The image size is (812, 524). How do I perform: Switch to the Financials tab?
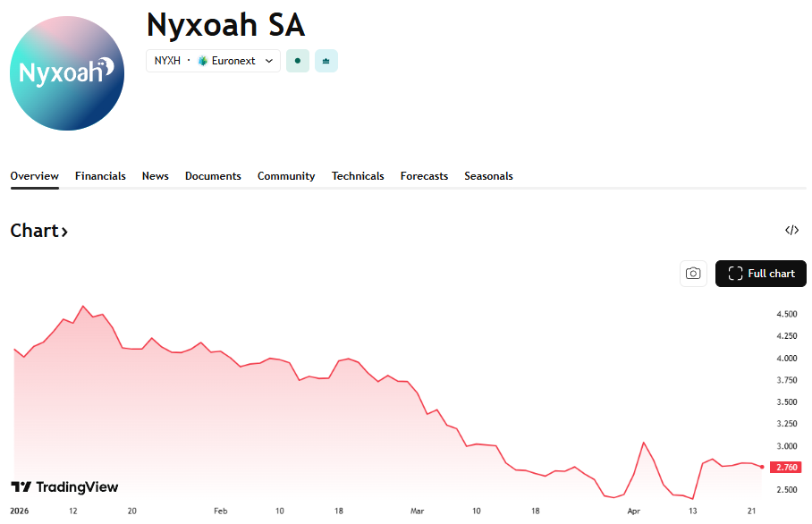100,176
